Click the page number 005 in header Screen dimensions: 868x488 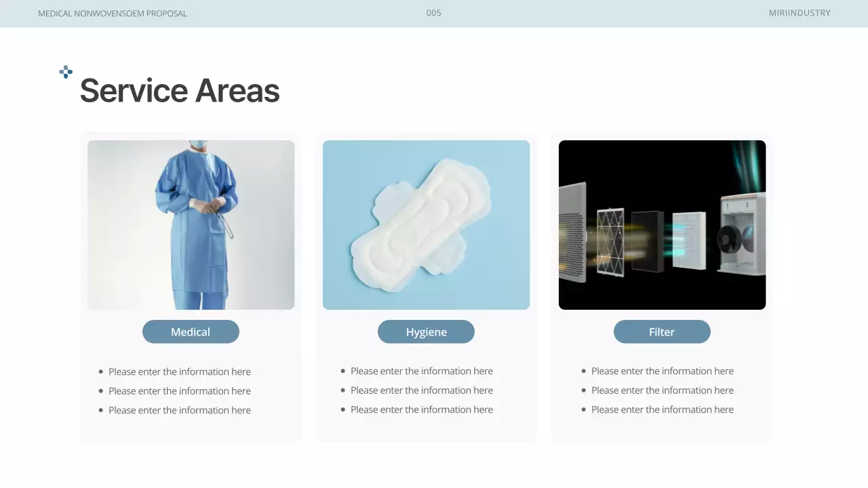pyautogui.click(x=433, y=13)
